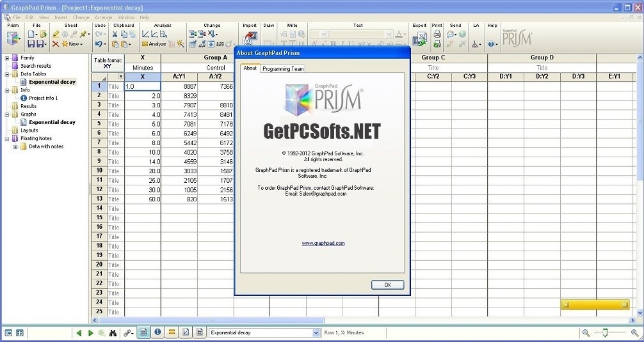Click the Import TXT/XML file icon
The image size is (644, 342).
pyautogui.click(x=249, y=40)
